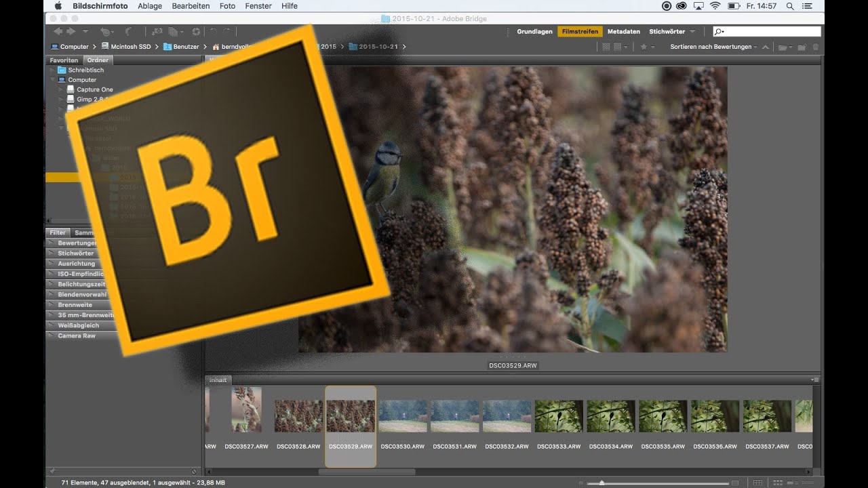The image size is (868, 488).
Task: Click the horizontal filmstrip scrollbar
Action: 367,472
